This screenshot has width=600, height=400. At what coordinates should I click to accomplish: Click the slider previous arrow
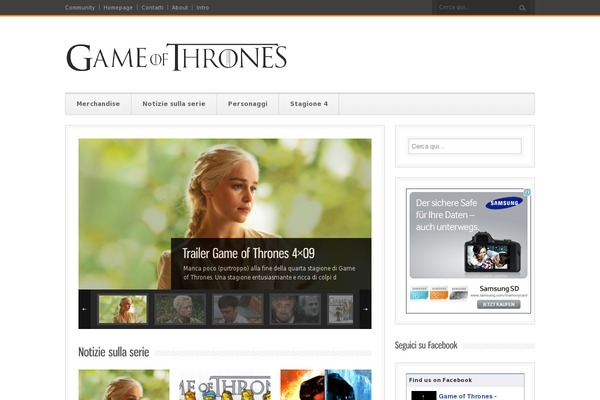pos(85,309)
